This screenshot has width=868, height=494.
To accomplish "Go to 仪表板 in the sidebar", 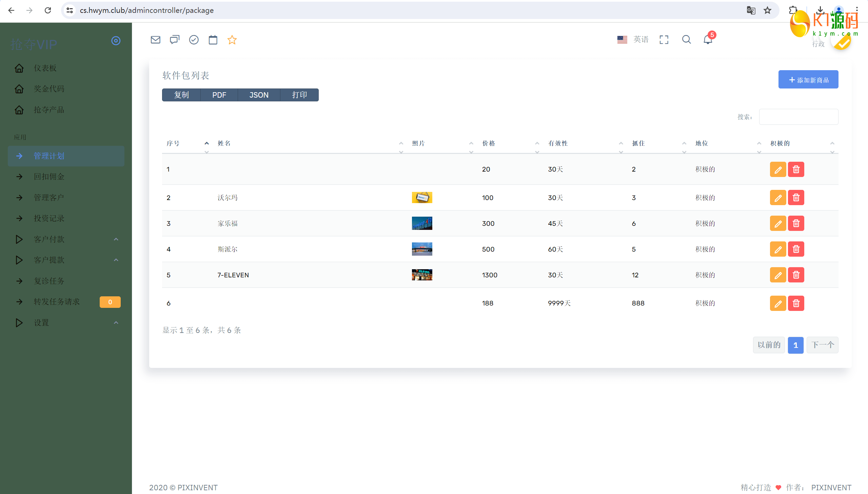I will [x=45, y=68].
